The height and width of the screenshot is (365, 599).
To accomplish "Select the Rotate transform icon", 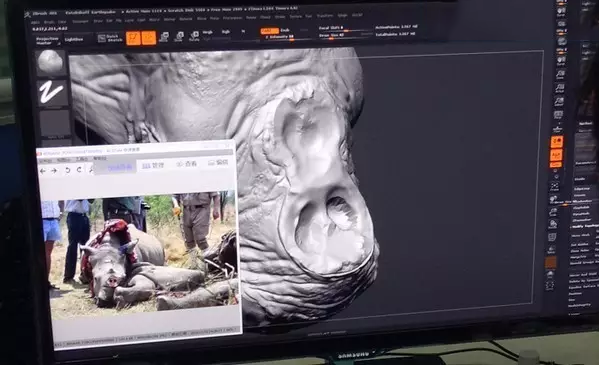I will 194,36.
